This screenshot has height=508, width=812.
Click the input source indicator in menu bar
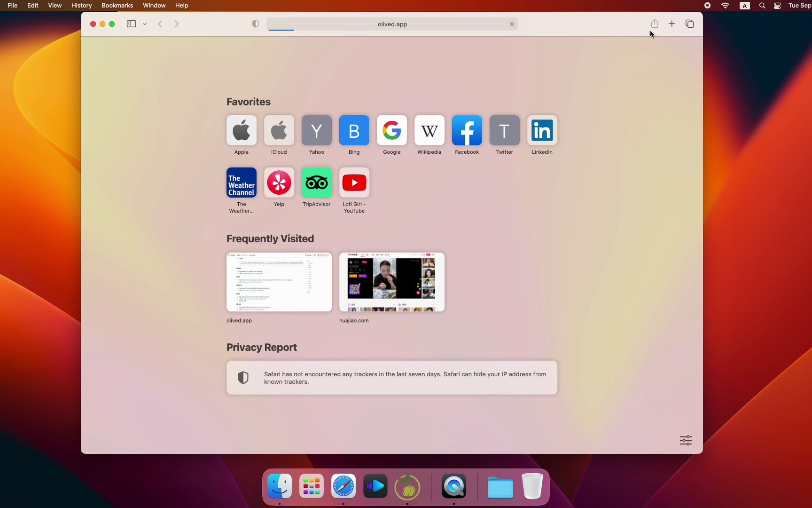tap(745, 6)
